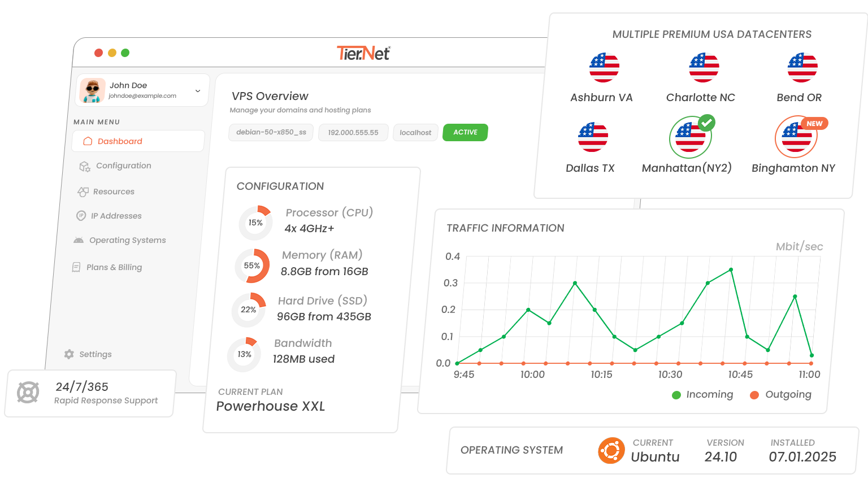
Task: Click the NEW badge on Binghamton
Action: [814, 124]
